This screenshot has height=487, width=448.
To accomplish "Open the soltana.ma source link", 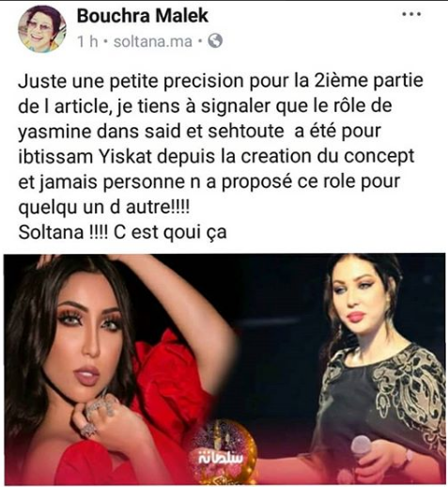I will [x=153, y=41].
